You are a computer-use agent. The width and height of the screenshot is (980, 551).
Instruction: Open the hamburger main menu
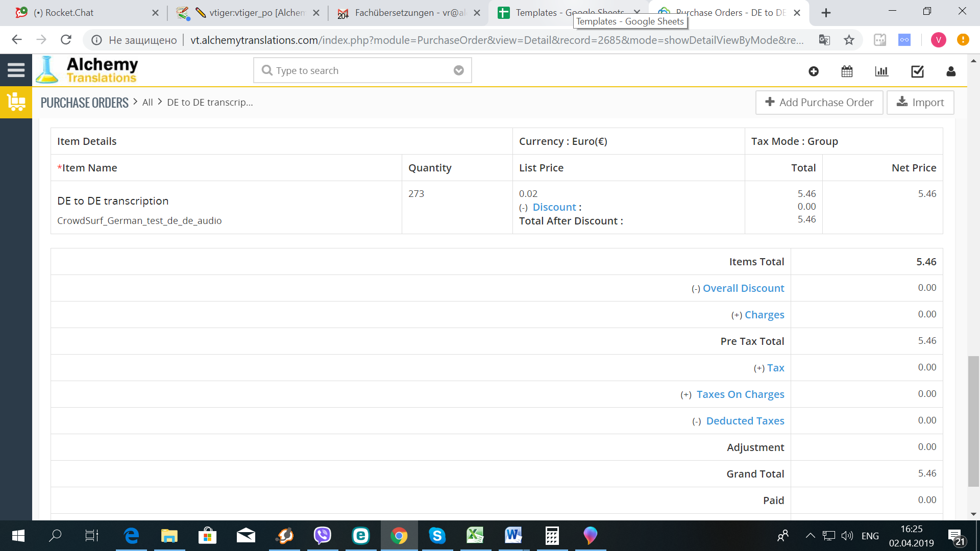(x=16, y=70)
